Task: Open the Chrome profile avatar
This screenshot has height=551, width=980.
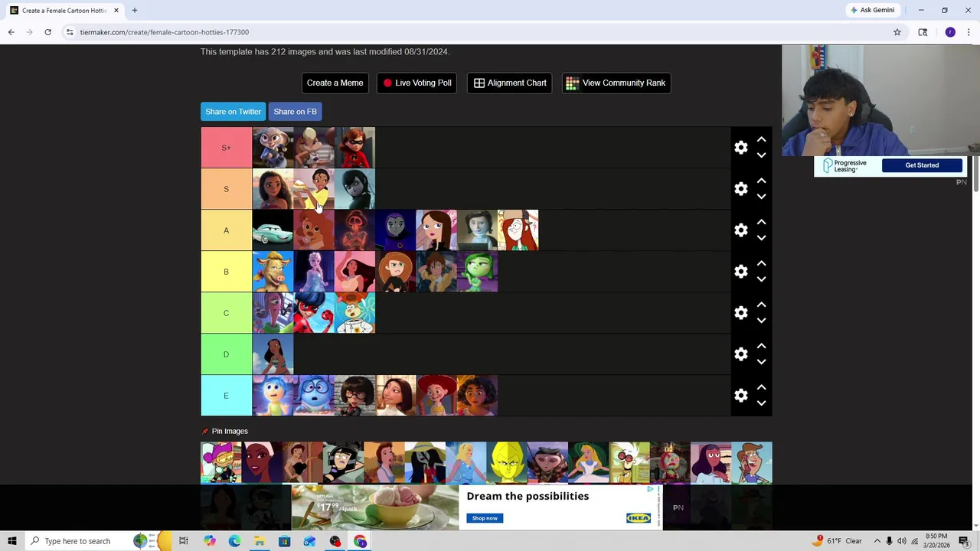Action: [x=950, y=32]
